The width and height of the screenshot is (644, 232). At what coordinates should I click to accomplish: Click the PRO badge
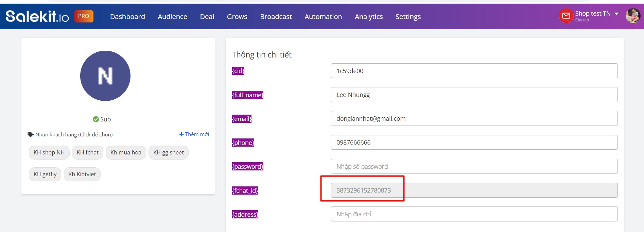point(84,16)
